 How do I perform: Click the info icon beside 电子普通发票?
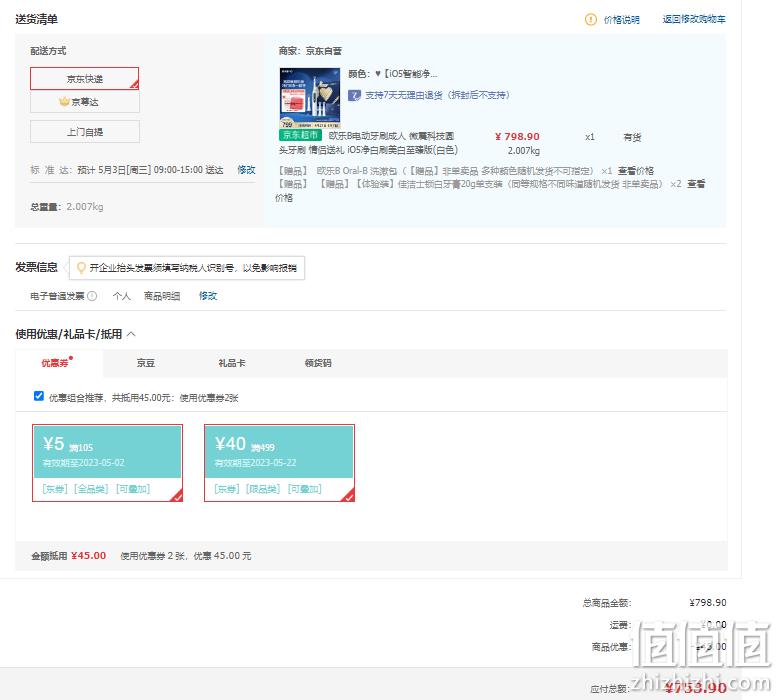pyautogui.click(x=92, y=296)
